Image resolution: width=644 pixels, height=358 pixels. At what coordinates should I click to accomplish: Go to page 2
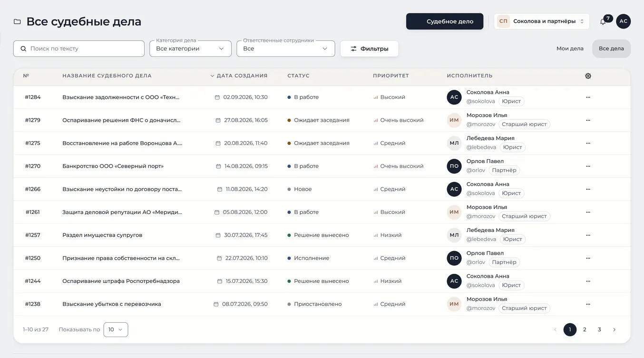click(x=585, y=329)
